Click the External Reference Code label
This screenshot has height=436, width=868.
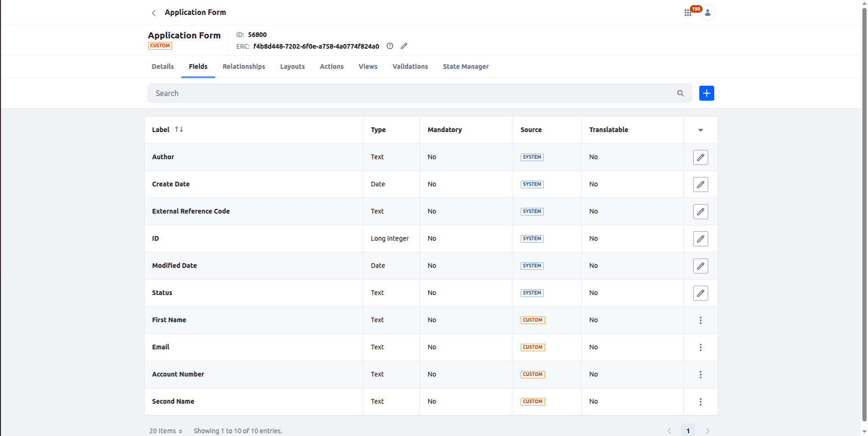click(191, 211)
